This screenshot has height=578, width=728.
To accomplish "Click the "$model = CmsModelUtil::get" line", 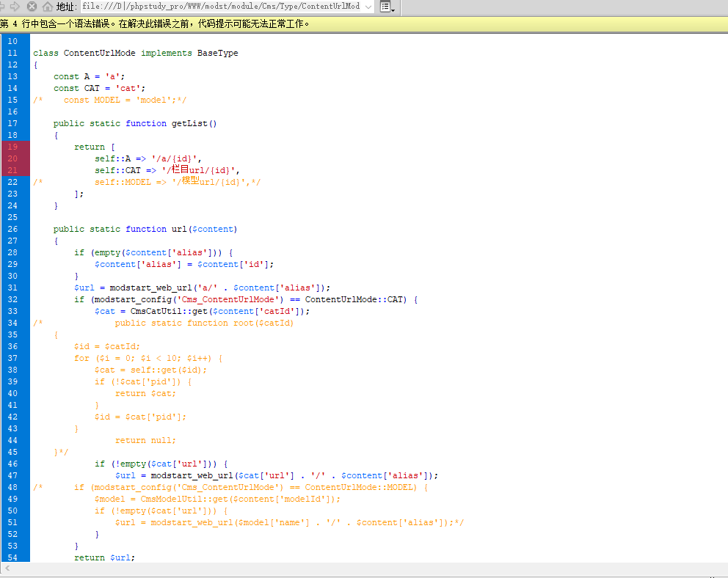I will coord(217,499).
